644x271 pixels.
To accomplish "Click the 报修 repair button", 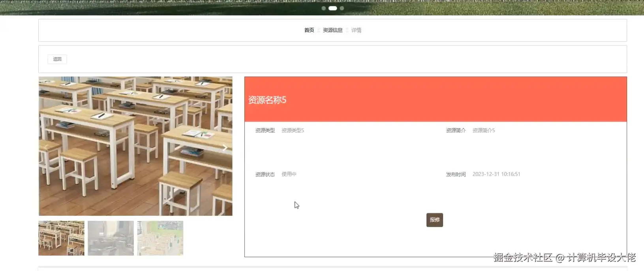I will [435, 220].
